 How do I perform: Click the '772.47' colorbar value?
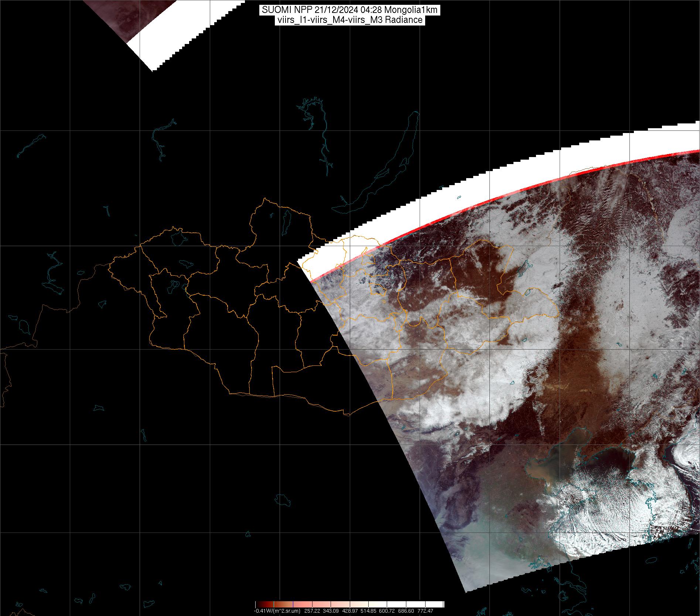pos(425,611)
